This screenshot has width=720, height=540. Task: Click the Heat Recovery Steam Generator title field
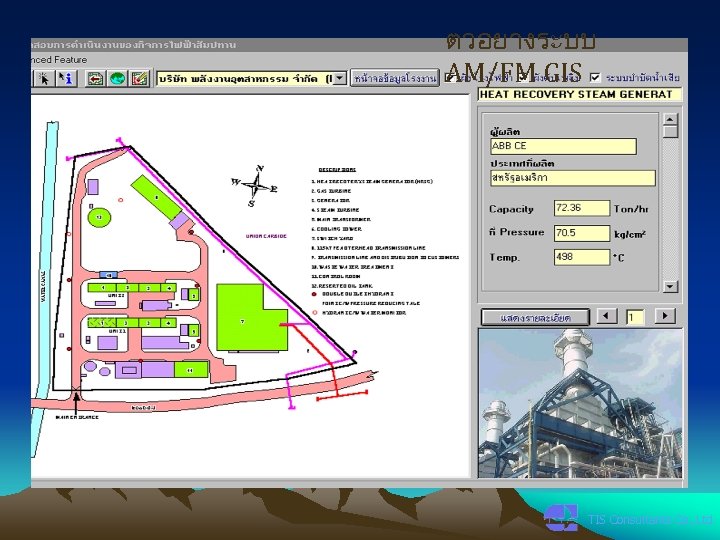coord(579,95)
